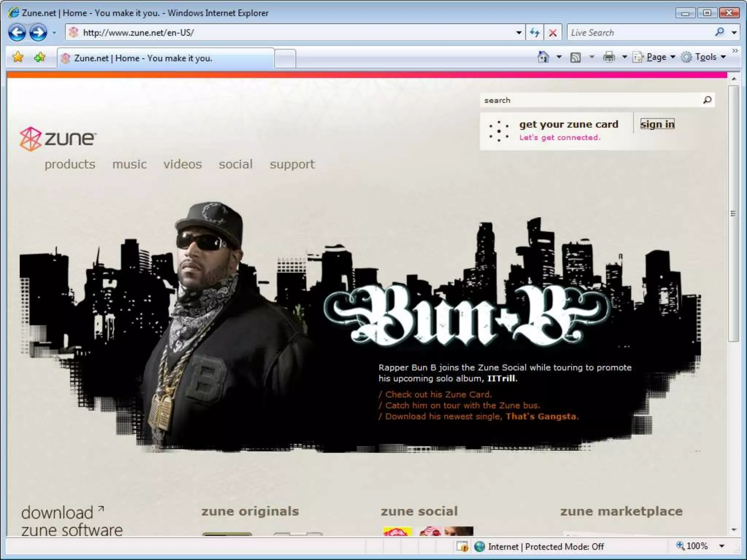
Task: Click Zune site search magnifier icon
Action: (x=707, y=100)
